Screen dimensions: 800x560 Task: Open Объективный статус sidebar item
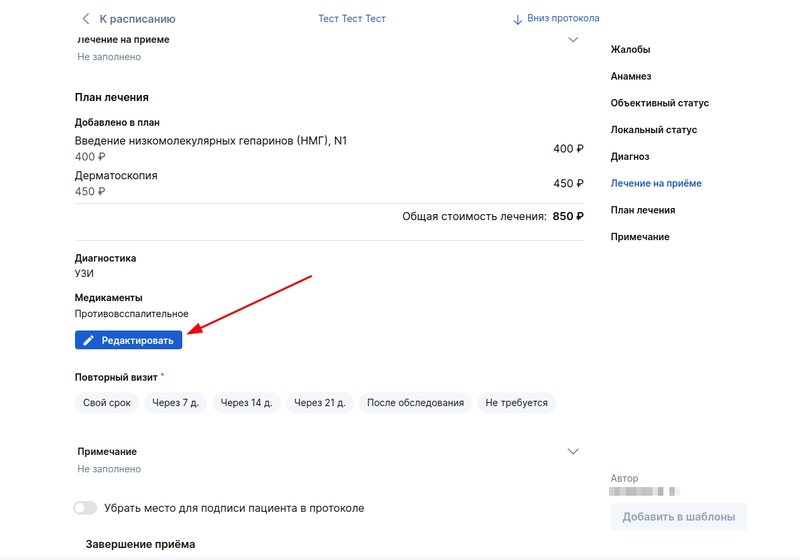[660, 103]
